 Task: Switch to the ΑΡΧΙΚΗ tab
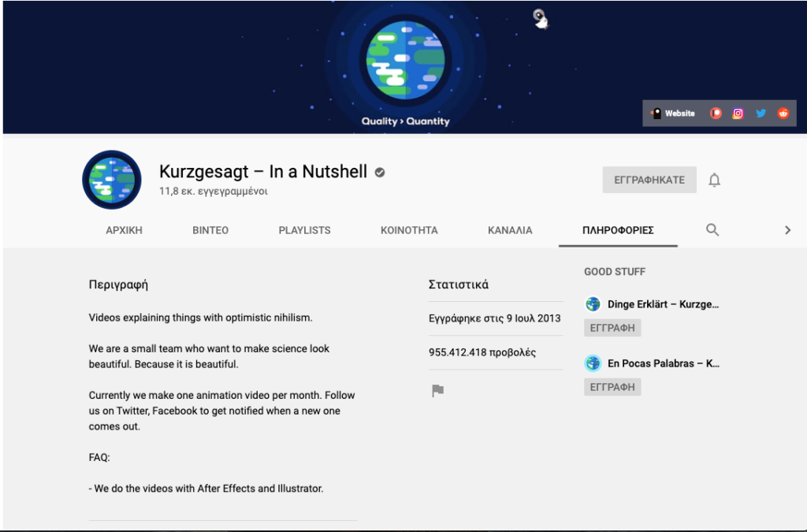pos(124,230)
